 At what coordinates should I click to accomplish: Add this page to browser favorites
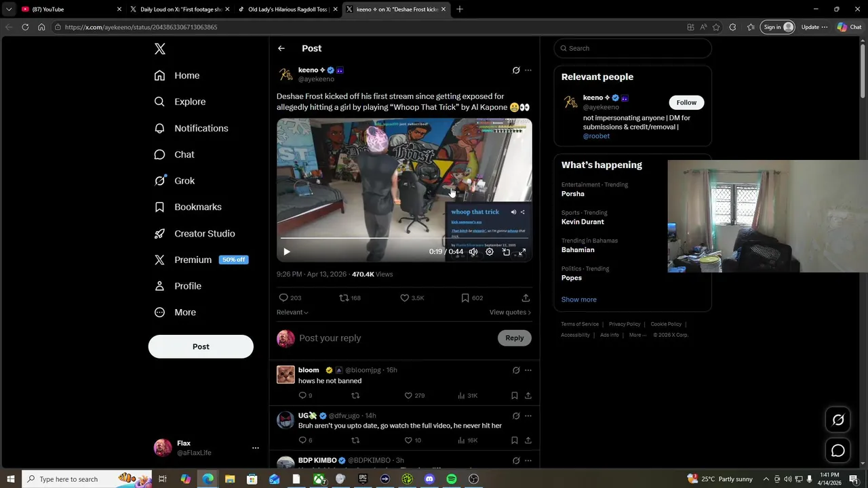click(716, 27)
